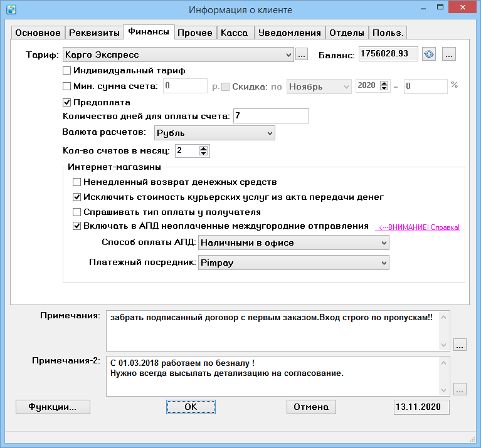Increase Кол-во счетов в месяц with up arrow
Screen dimensions: 481x448
tap(203, 148)
